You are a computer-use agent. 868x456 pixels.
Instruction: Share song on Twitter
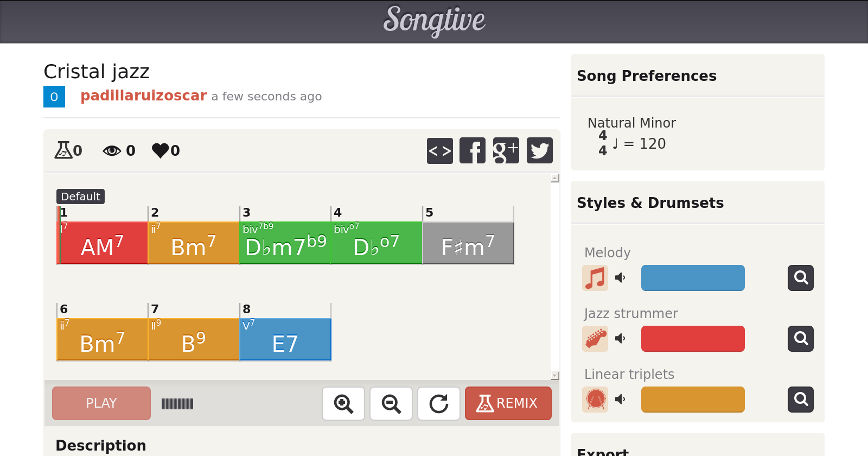(x=539, y=150)
